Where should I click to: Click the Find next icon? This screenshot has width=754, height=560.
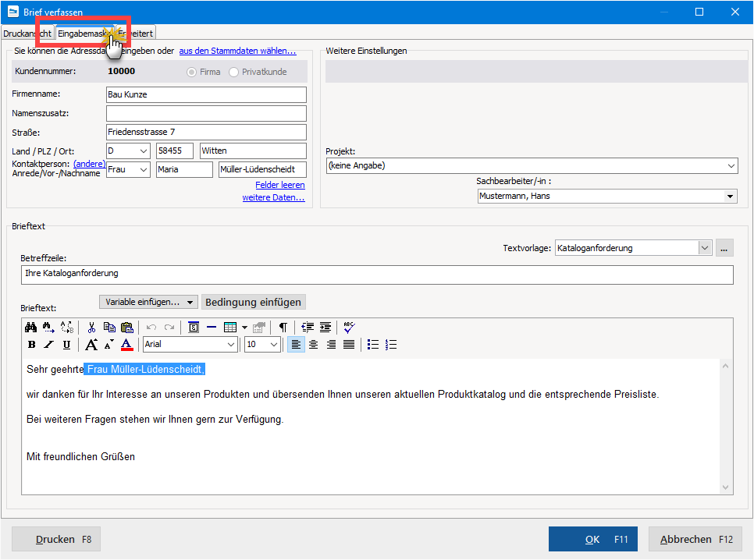tap(48, 328)
